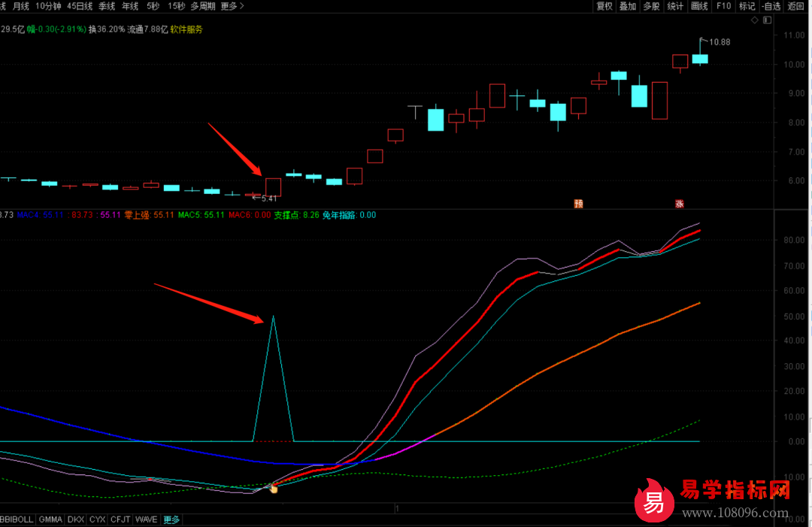This screenshot has height=527, width=812.
Task: Click the 支撑点: 8.26 label
Action: tap(296, 215)
